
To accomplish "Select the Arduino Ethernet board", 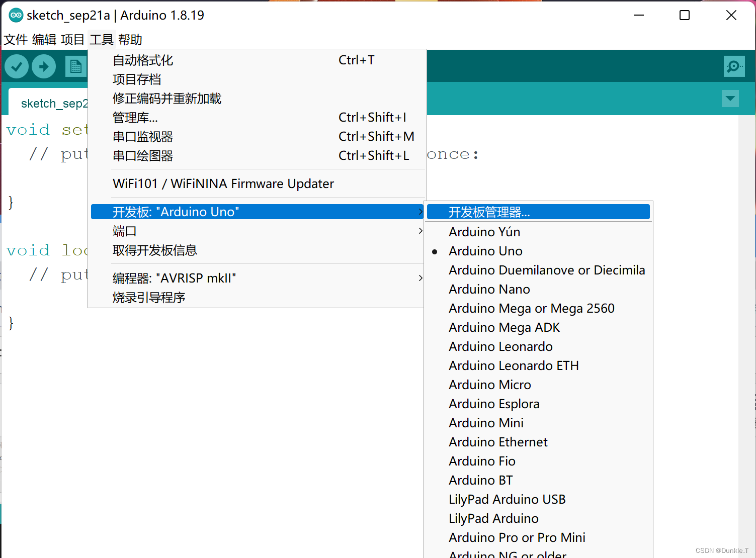I will [538, 442].
